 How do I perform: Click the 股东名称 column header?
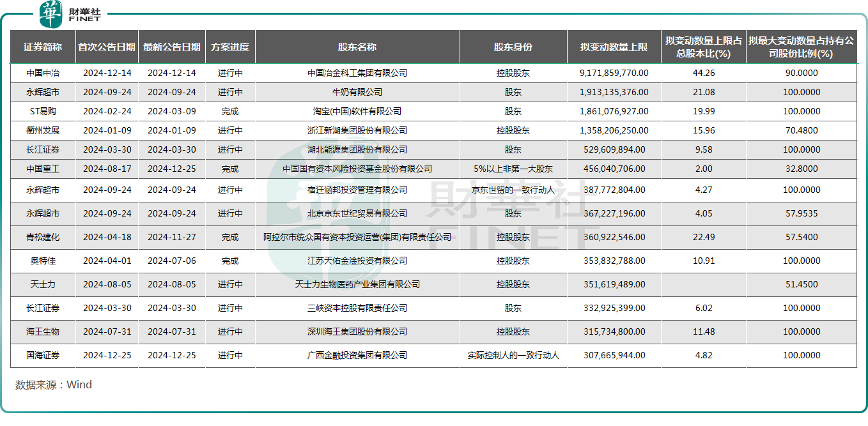point(357,47)
